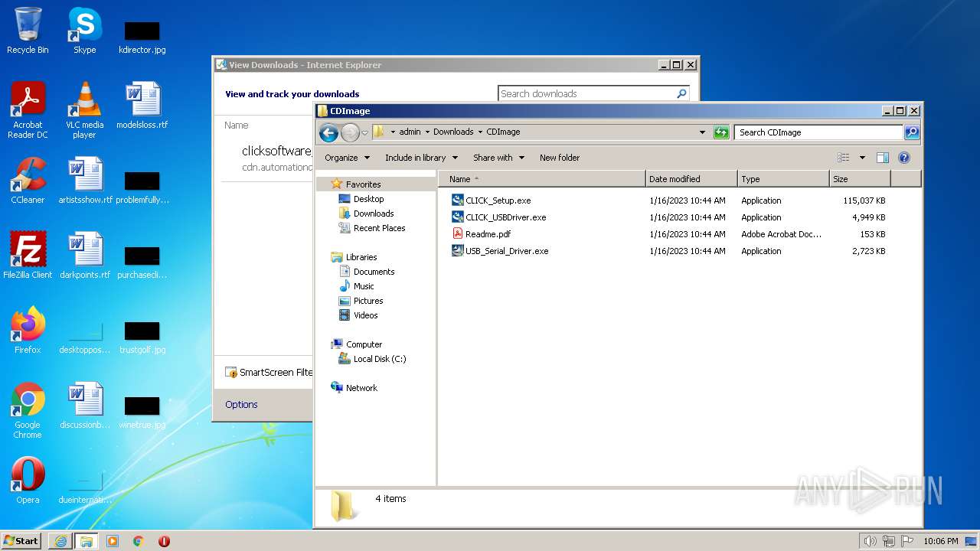Select Downloads in navigation pane
Viewport: 980px width, 551px height.
(x=366, y=214)
